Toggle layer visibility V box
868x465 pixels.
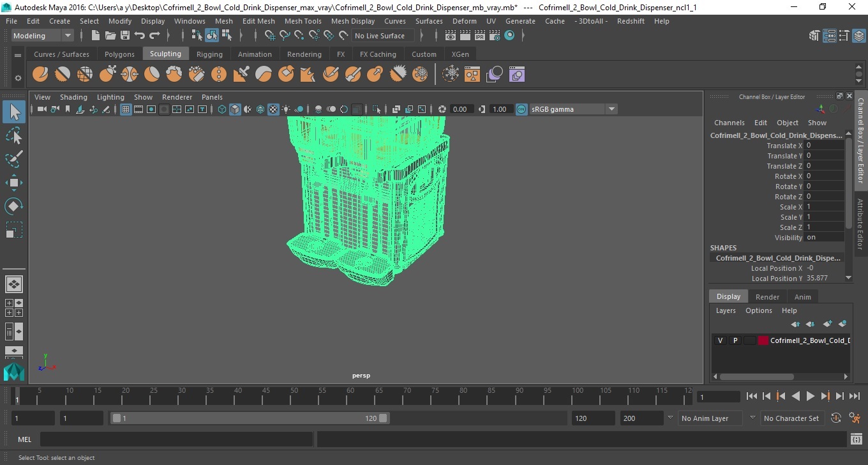(x=720, y=340)
